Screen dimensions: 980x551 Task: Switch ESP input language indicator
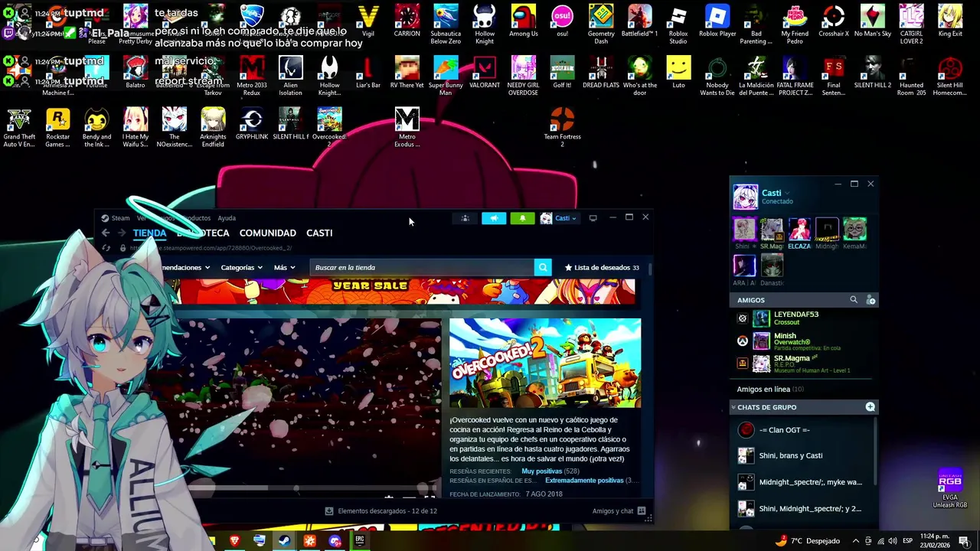point(907,541)
